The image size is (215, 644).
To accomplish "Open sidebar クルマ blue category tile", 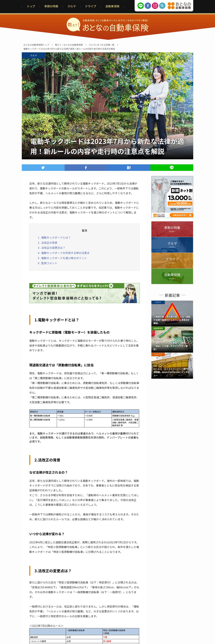I will pos(172,245).
